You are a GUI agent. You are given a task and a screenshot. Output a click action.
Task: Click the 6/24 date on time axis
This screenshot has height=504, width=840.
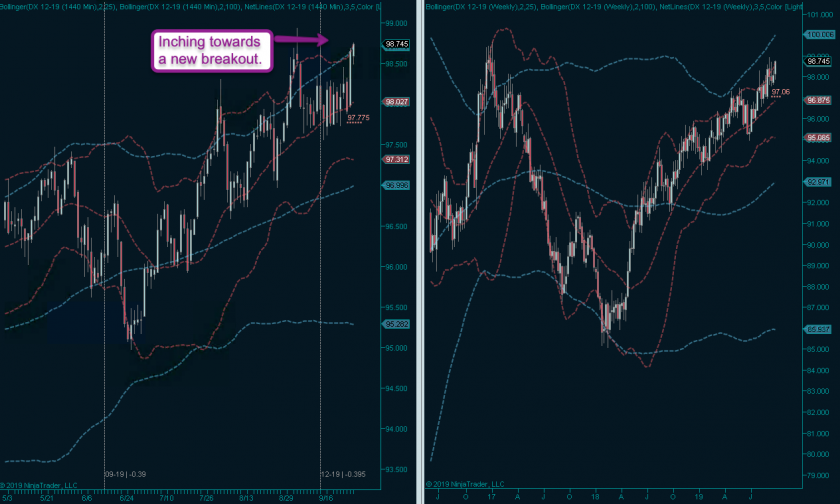[x=126, y=498]
